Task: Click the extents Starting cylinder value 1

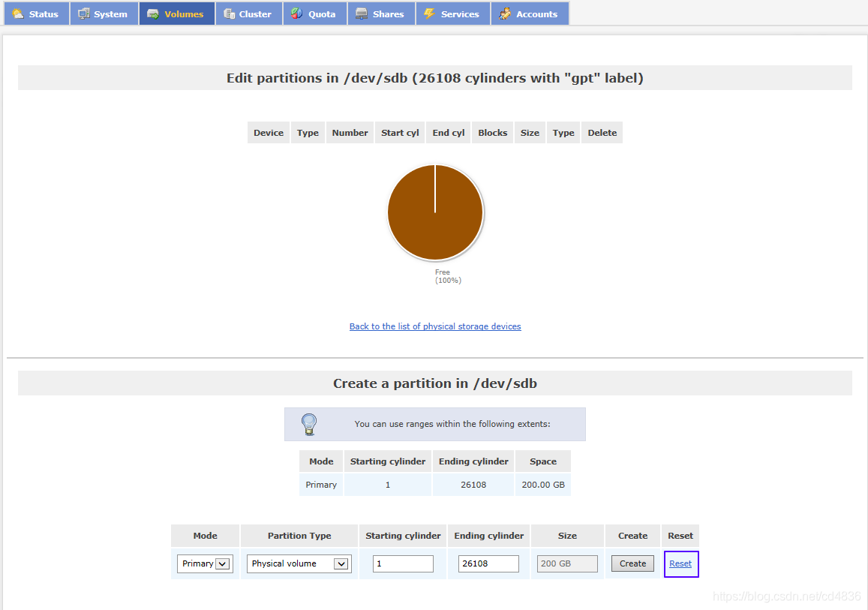Action: (388, 485)
